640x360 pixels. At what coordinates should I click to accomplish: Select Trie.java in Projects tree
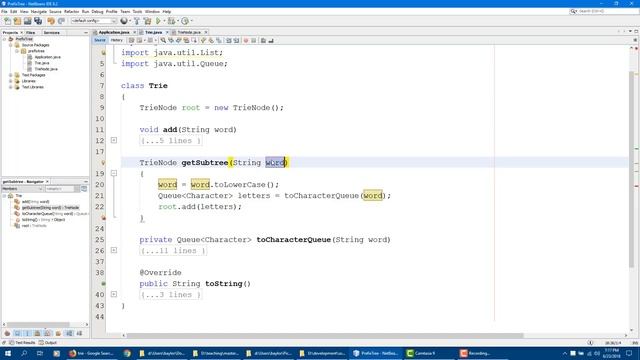click(x=42, y=63)
